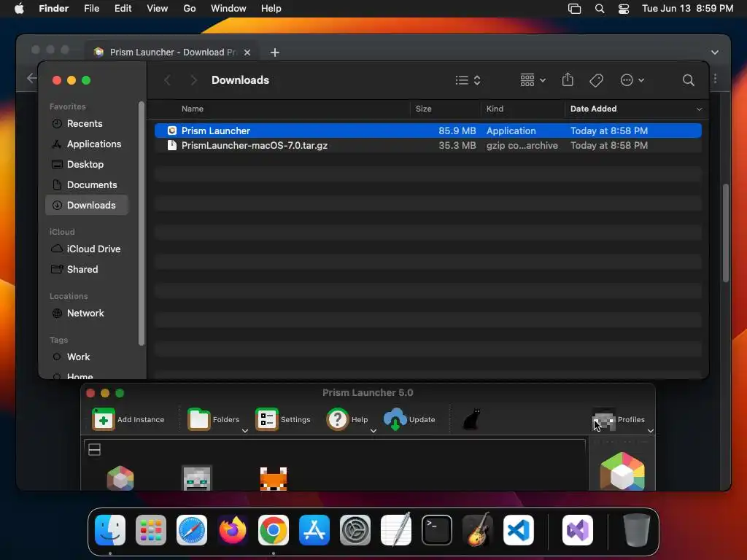Open Network in Finder sidebar
This screenshot has width=747, height=560.
88,314
